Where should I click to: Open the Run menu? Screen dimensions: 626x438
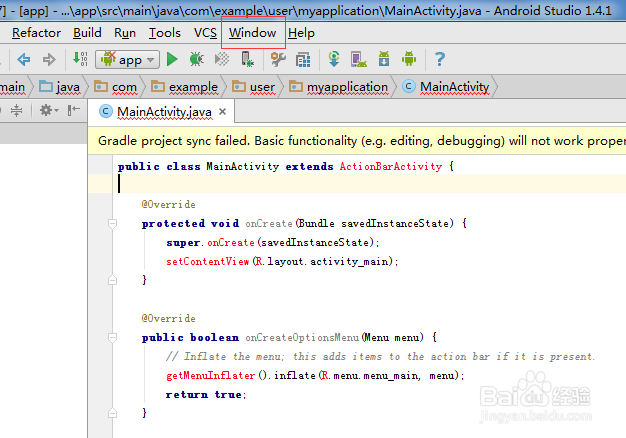coord(125,33)
